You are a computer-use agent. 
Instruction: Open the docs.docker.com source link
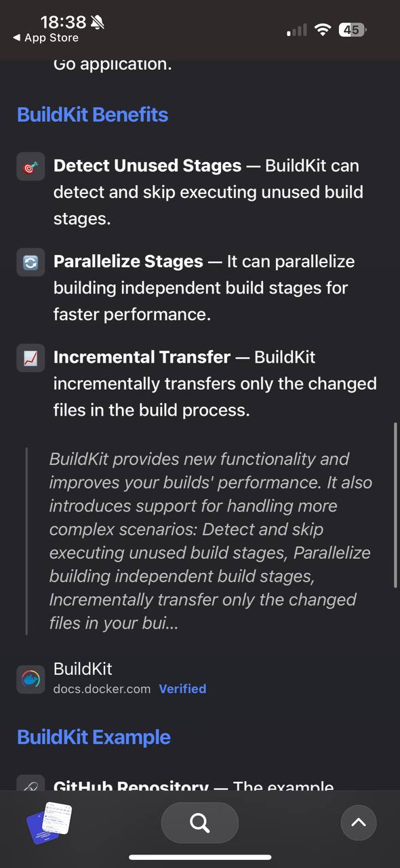coord(102,689)
